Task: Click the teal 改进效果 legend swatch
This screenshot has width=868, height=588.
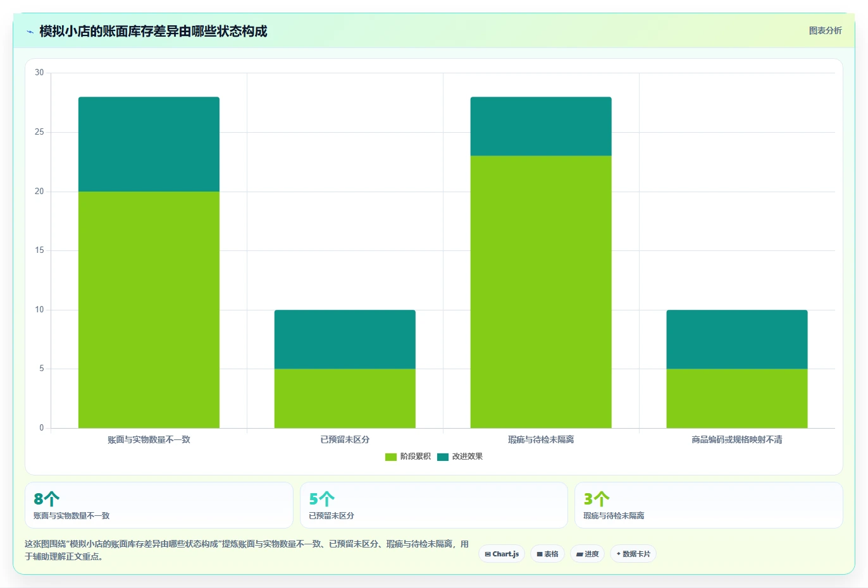Action: pos(443,456)
